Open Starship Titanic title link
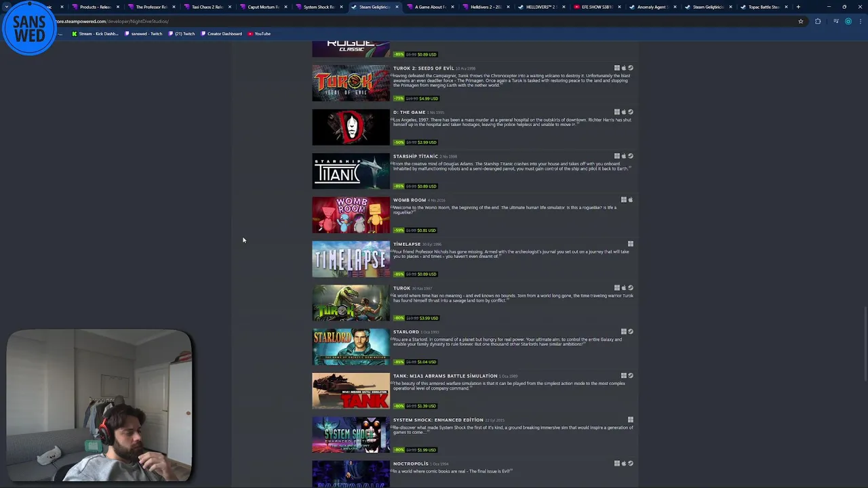The width and height of the screenshot is (868, 488). (416, 157)
